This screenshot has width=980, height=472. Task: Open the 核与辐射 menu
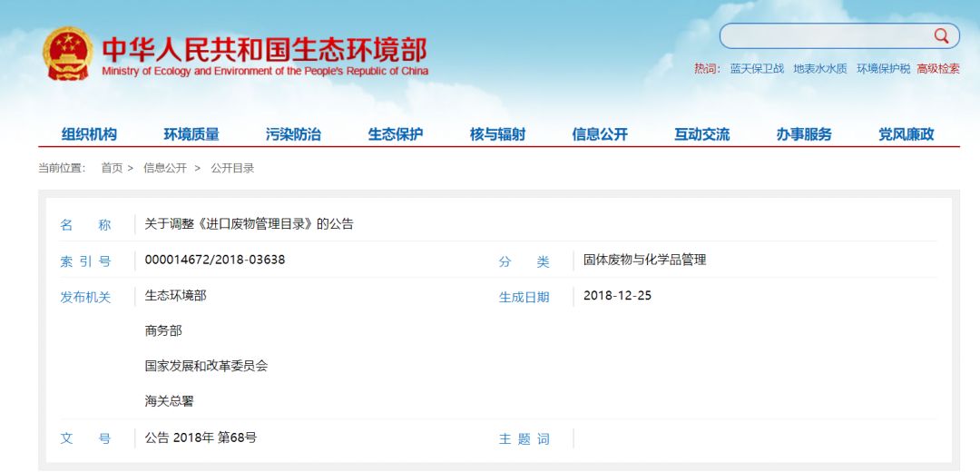(497, 133)
